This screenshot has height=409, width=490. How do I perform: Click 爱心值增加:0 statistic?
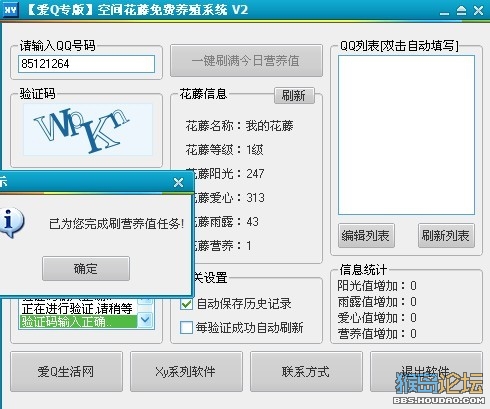(x=377, y=318)
